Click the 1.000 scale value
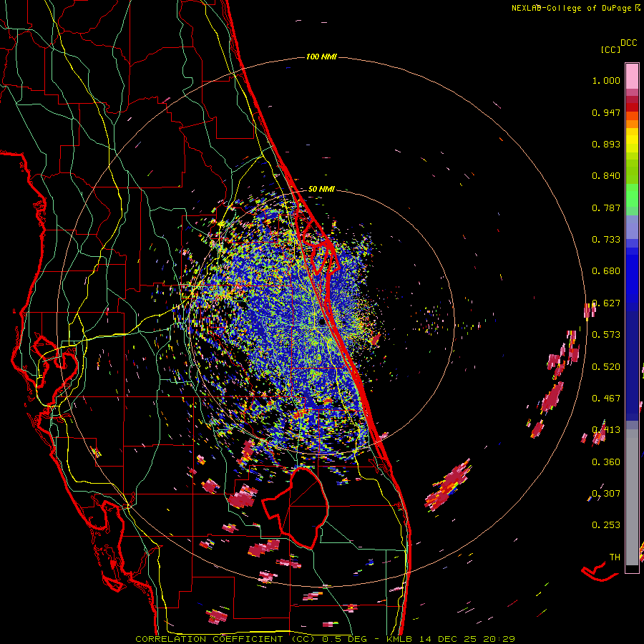Image resolution: width=644 pixels, height=644 pixels. [606, 80]
